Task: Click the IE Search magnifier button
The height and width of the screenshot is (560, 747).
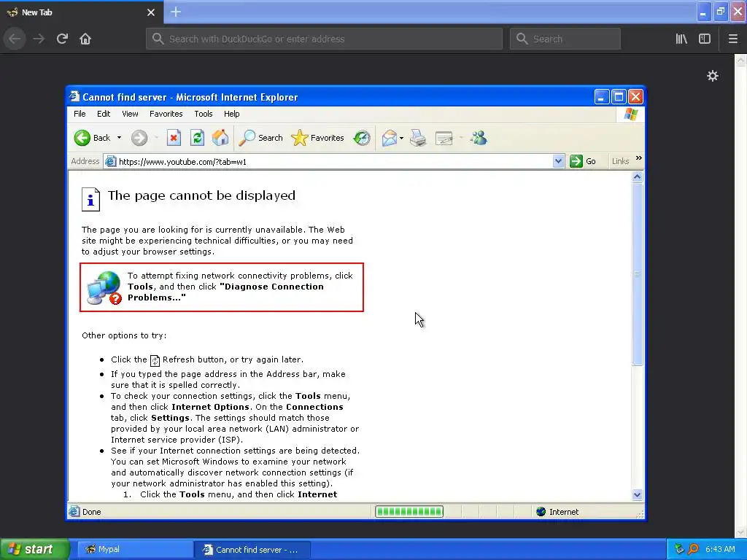Action: point(260,138)
